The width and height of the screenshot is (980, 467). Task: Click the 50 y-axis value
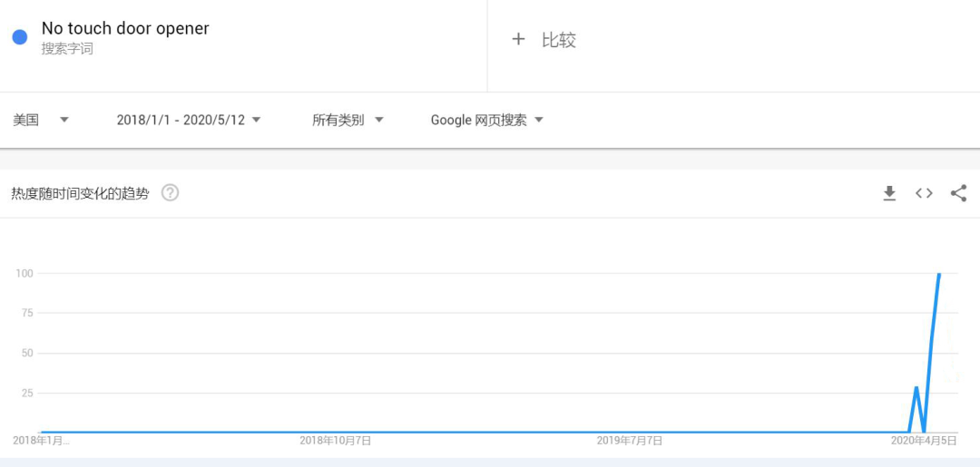(x=27, y=353)
